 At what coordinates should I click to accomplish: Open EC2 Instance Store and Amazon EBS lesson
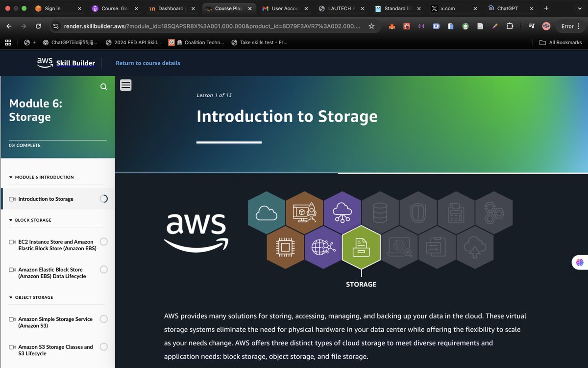[57, 245]
